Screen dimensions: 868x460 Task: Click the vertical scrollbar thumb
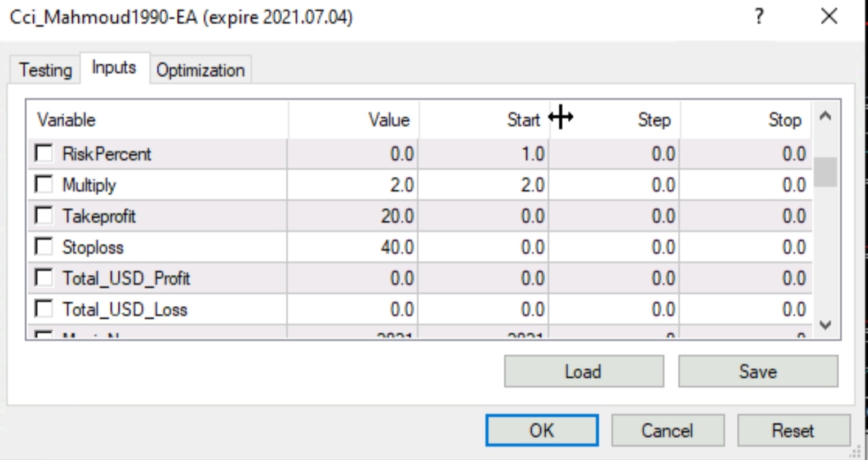(x=825, y=172)
